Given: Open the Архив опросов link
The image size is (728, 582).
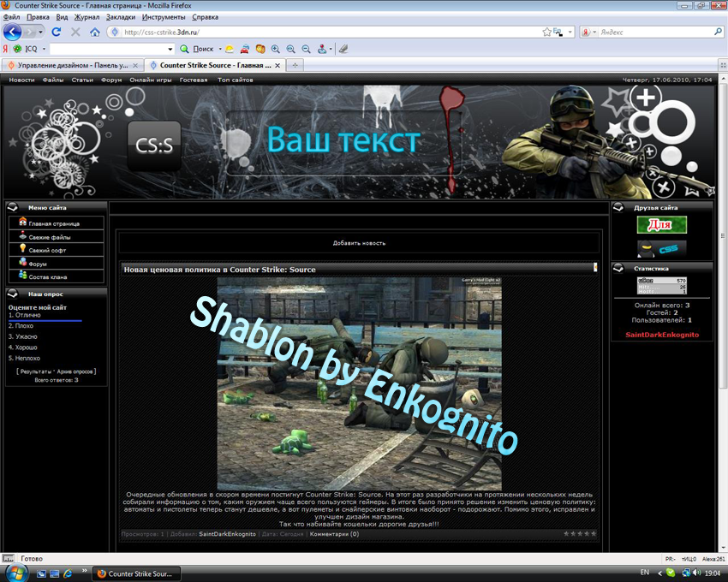Looking at the screenshot, I should 75,371.
